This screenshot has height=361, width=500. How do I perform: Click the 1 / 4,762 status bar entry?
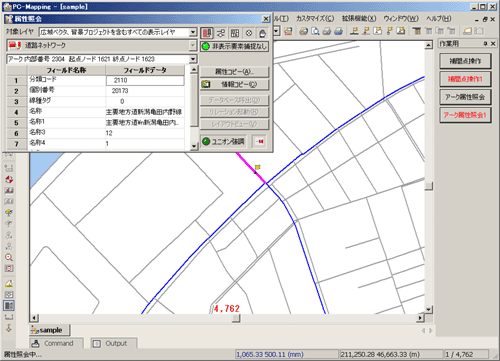coord(467,354)
